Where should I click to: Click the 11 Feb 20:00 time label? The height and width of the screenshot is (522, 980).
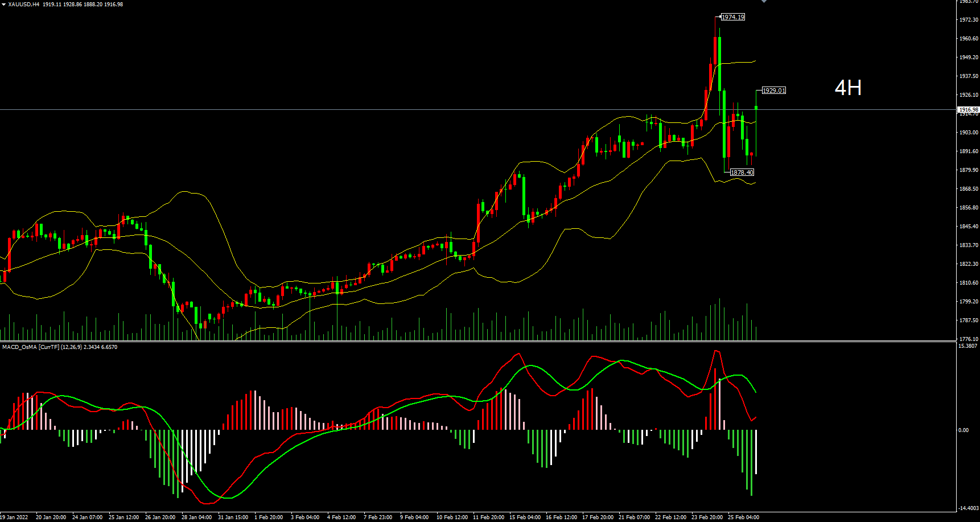pos(488,517)
